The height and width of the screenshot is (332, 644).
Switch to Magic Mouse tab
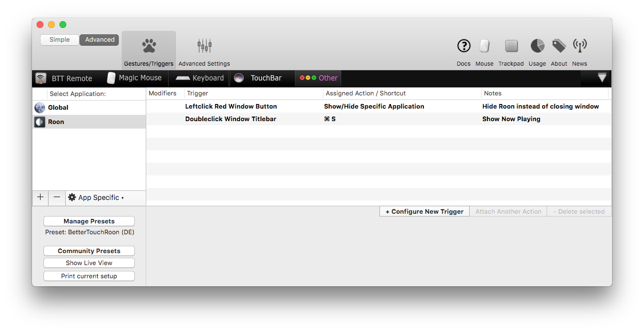coord(134,78)
